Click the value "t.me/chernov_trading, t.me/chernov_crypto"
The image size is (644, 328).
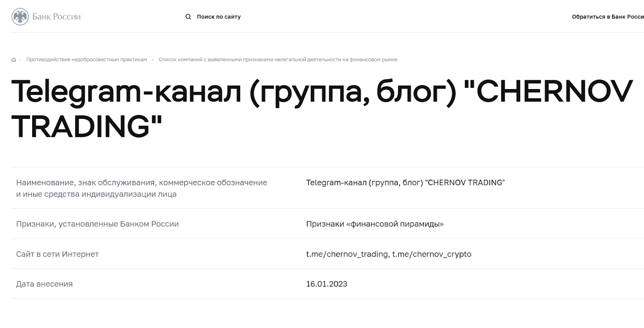(389, 254)
